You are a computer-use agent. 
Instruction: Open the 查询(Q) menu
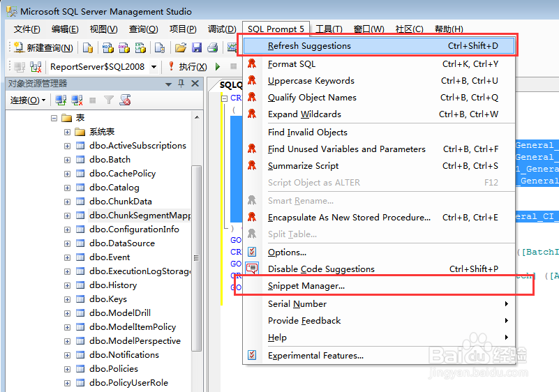(x=143, y=29)
